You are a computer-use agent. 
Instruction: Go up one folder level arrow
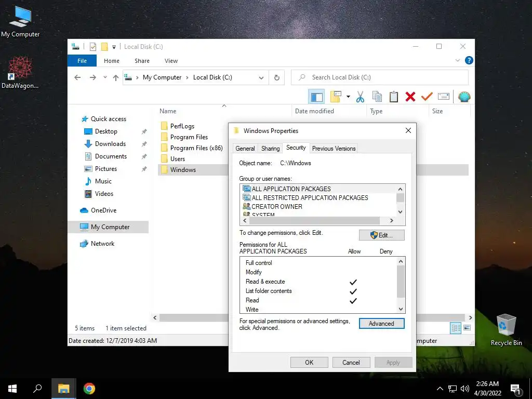point(116,77)
